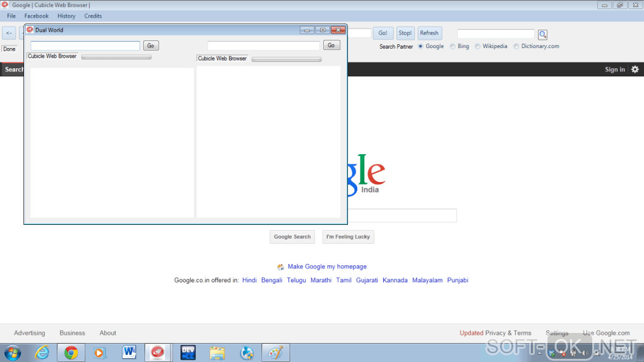Image resolution: width=644 pixels, height=362 pixels.
Task: Click the magnifier search icon
Action: click(542, 35)
